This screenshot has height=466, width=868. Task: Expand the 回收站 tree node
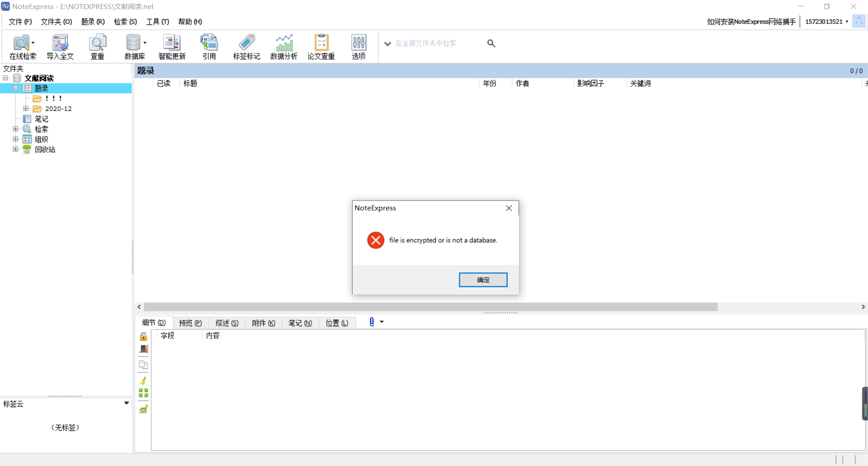coord(15,149)
